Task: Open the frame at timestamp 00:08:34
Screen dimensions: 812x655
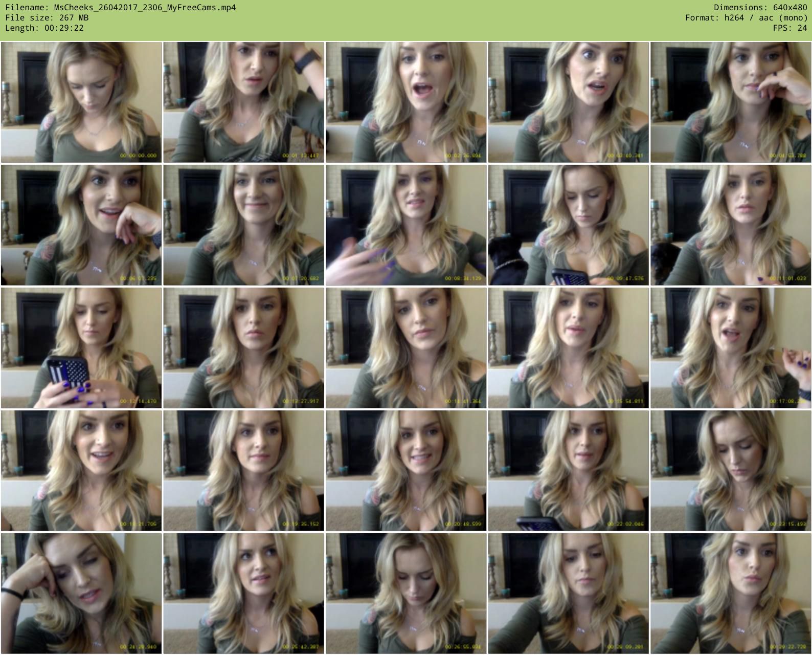Action: tap(406, 225)
